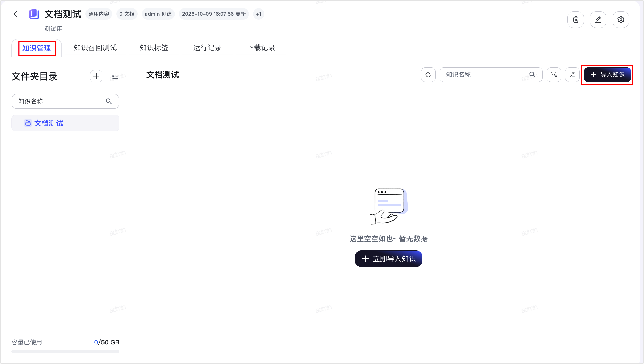
Task: Click the 0/50 GB capacity value
Action: click(x=107, y=342)
